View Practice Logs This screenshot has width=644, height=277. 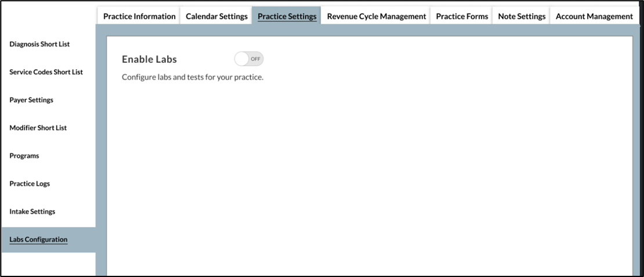pyautogui.click(x=30, y=184)
